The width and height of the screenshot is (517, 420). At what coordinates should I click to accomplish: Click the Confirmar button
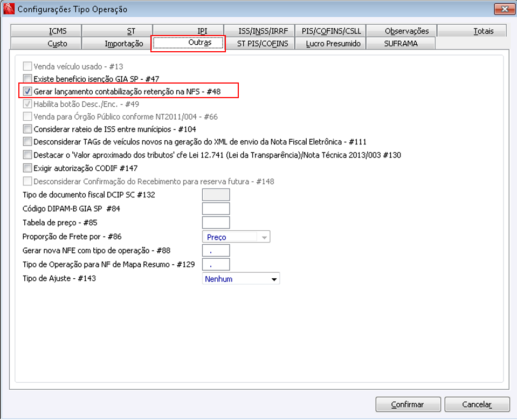point(408,404)
